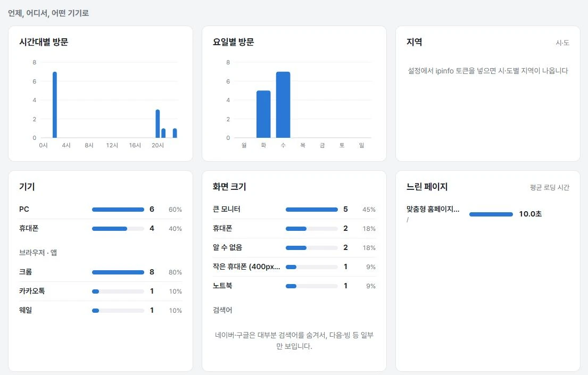588x375 pixels.
Task: Click the 화면 크기 card heading
Action: pyautogui.click(x=229, y=187)
